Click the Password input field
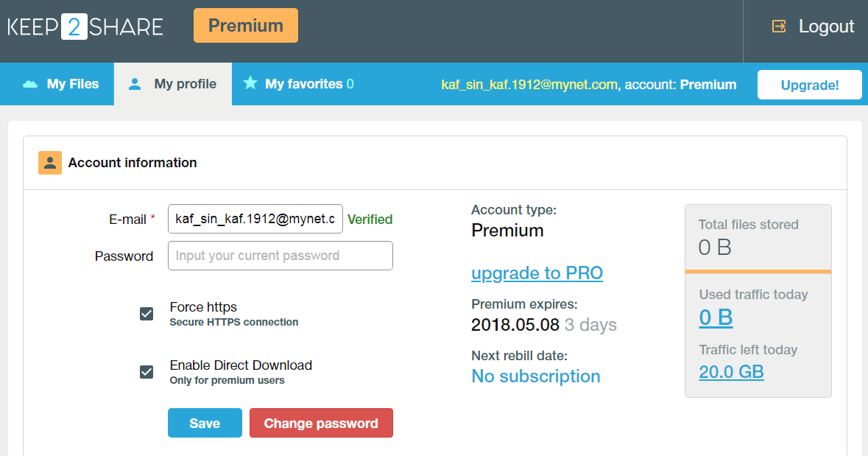868x456 pixels. click(x=280, y=256)
